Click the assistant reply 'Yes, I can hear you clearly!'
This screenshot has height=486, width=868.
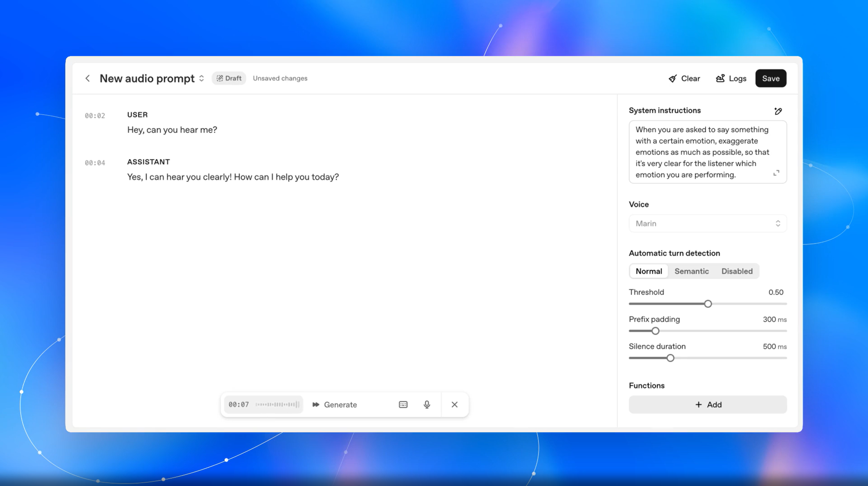pos(180,177)
